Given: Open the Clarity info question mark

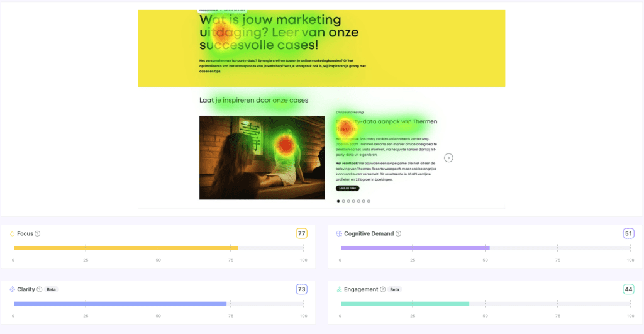Looking at the screenshot, I should [40, 289].
